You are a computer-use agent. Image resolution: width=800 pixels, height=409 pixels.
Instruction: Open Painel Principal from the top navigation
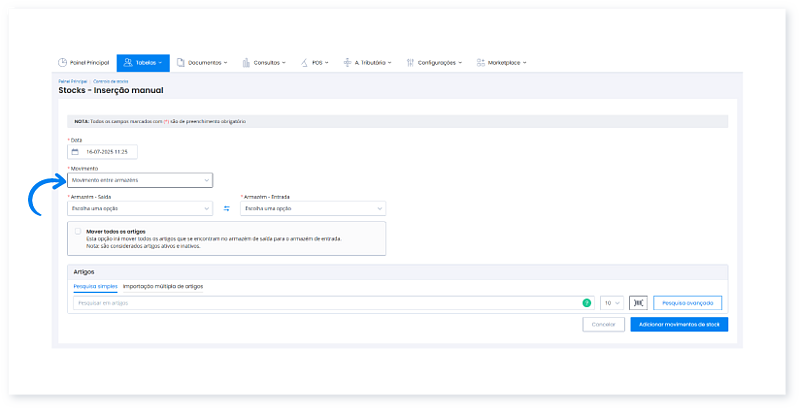tap(83, 62)
